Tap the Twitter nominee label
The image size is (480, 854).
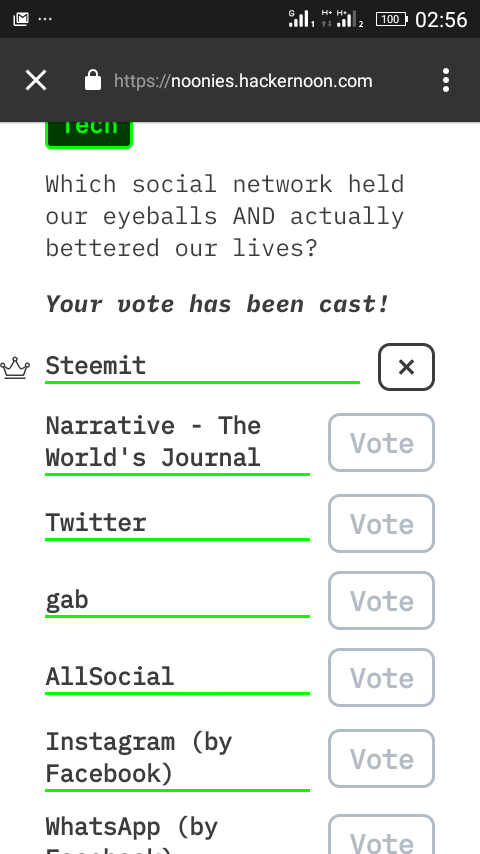[x=96, y=522]
